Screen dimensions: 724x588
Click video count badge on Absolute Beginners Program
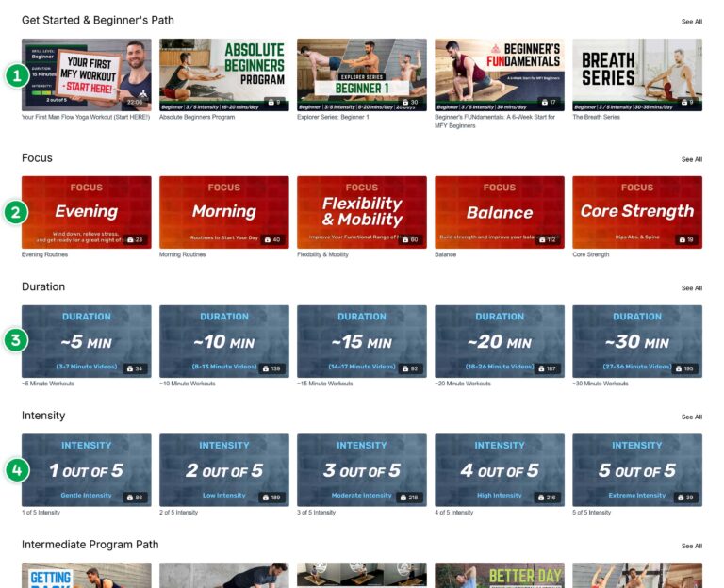[x=271, y=102]
